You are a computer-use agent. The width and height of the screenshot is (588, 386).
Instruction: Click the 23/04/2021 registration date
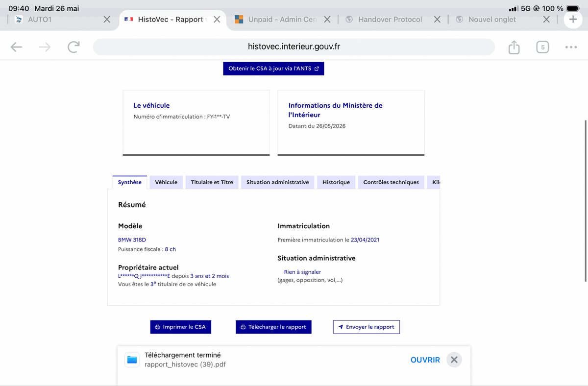[365, 240]
